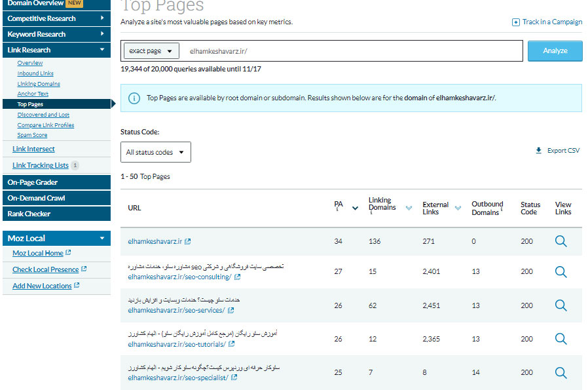This screenshot has width=588, height=390.
Task: Open the exact page scope dropdown
Action: (x=151, y=51)
